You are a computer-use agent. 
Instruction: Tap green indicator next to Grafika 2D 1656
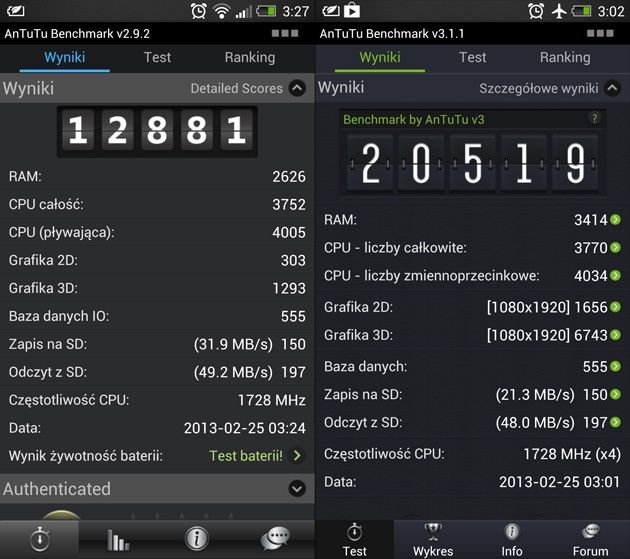pos(615,307)
